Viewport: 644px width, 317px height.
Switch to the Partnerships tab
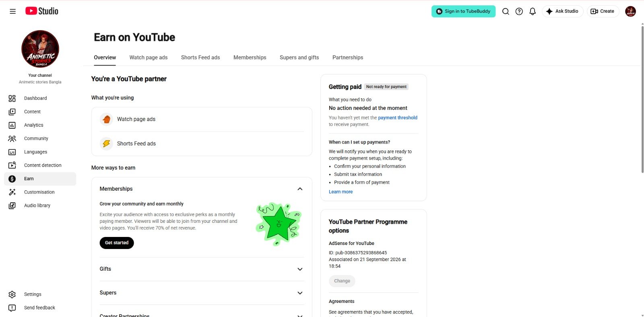pos(348,58)
